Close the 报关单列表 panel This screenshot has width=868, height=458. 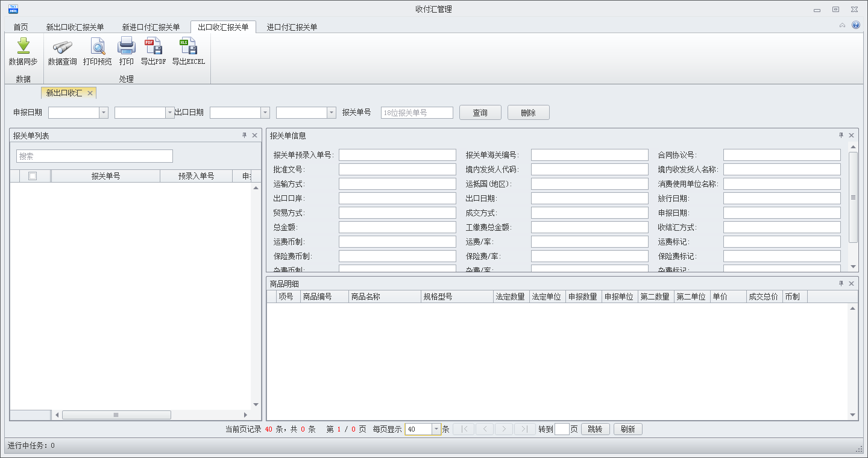(254, 136)
